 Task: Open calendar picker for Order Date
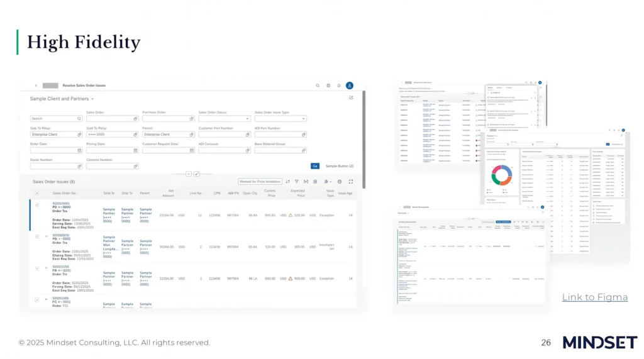[79, 150]
